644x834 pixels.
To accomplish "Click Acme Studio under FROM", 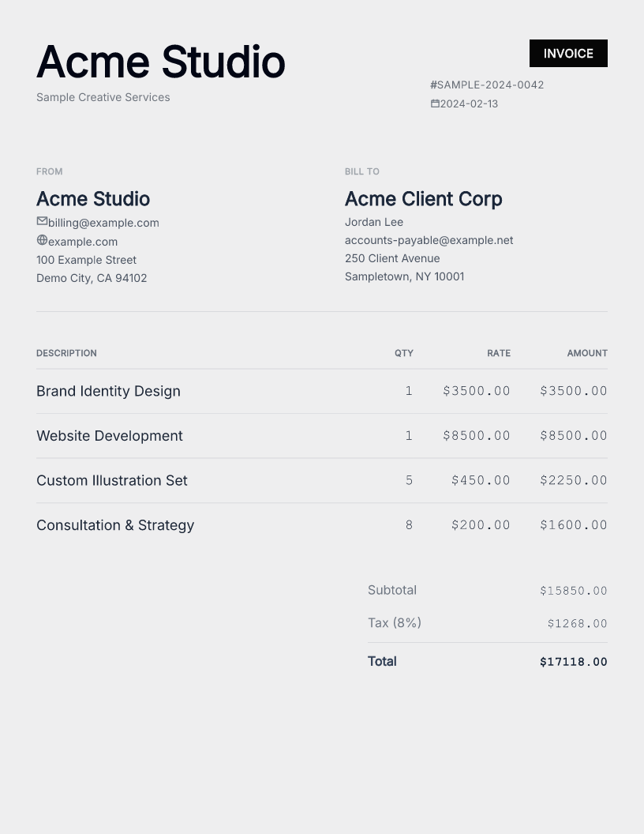I will point(93,199).
